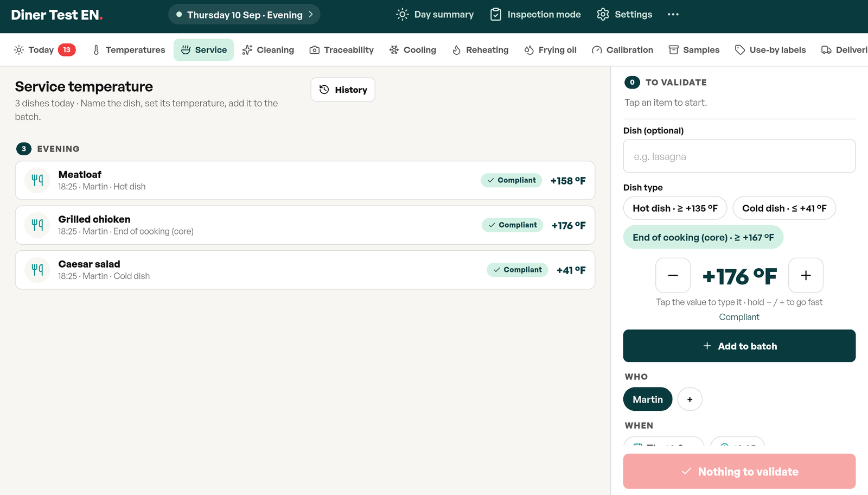Select Martin as the operator

[x=648, y=399]
